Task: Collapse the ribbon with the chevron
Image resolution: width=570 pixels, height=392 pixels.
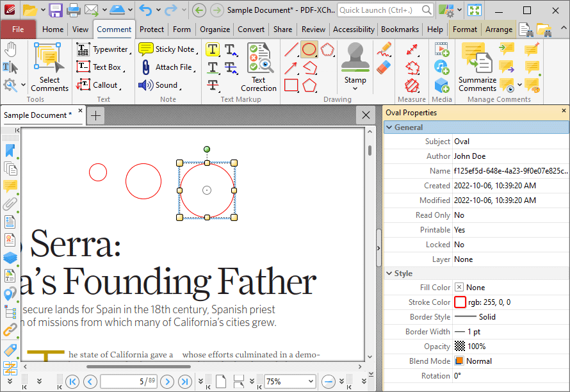Action: click(564, 28)
